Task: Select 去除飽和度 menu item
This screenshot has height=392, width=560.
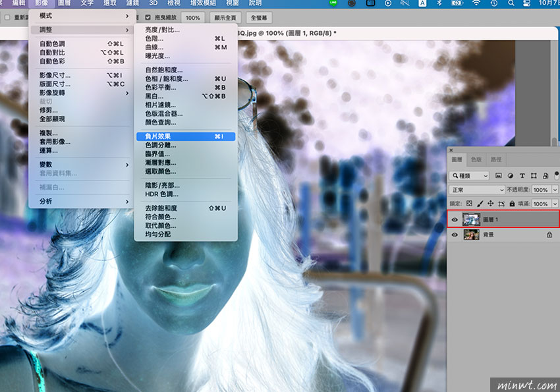Action: (x=186, y=208)
